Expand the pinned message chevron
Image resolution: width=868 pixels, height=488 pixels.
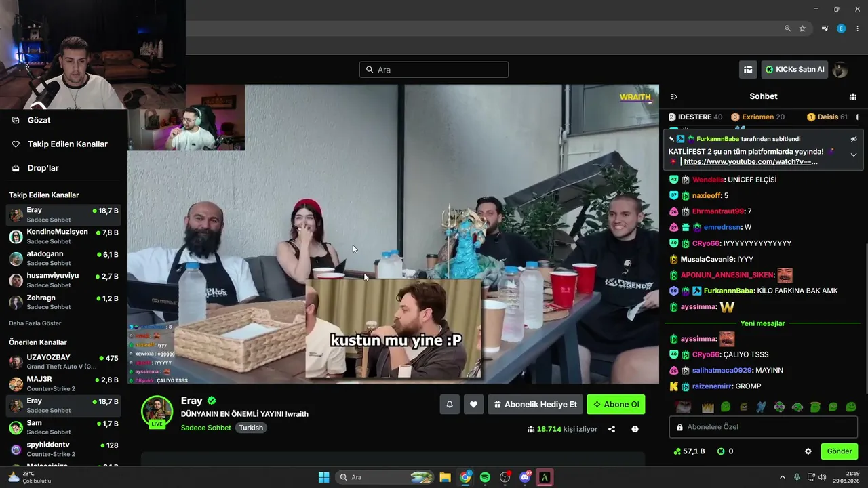[x=854, y=155]
